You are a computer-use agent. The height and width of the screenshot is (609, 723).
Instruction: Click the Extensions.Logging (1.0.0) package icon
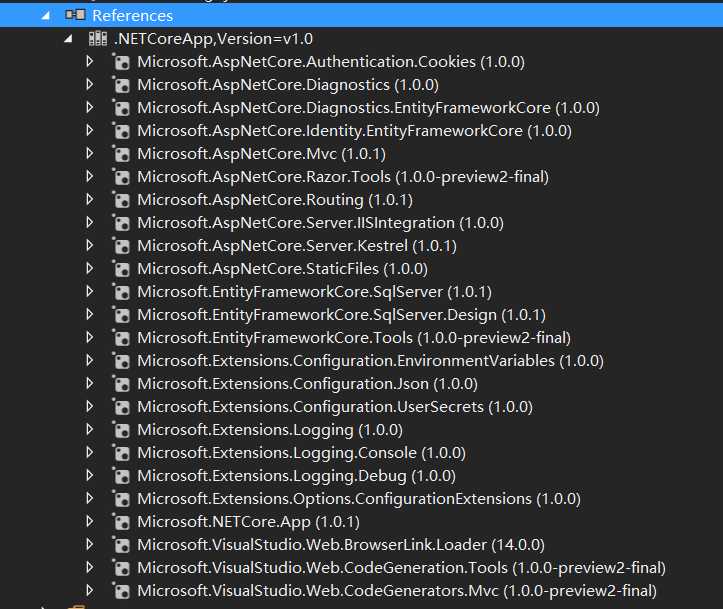pyautogui.click(x=122, y=430)
